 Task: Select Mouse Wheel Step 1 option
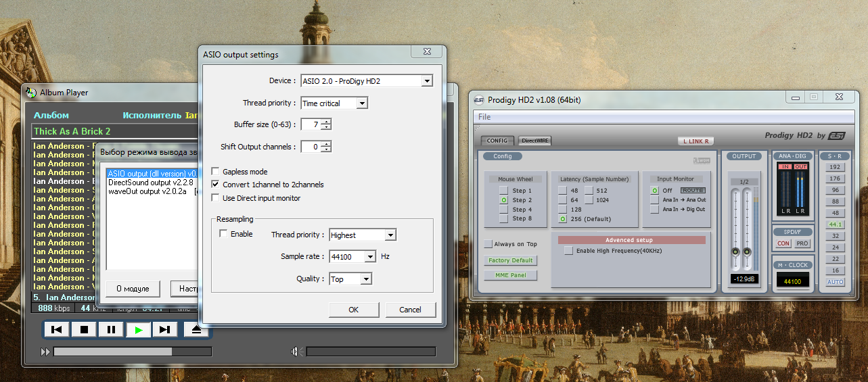[x=503, y=191]
